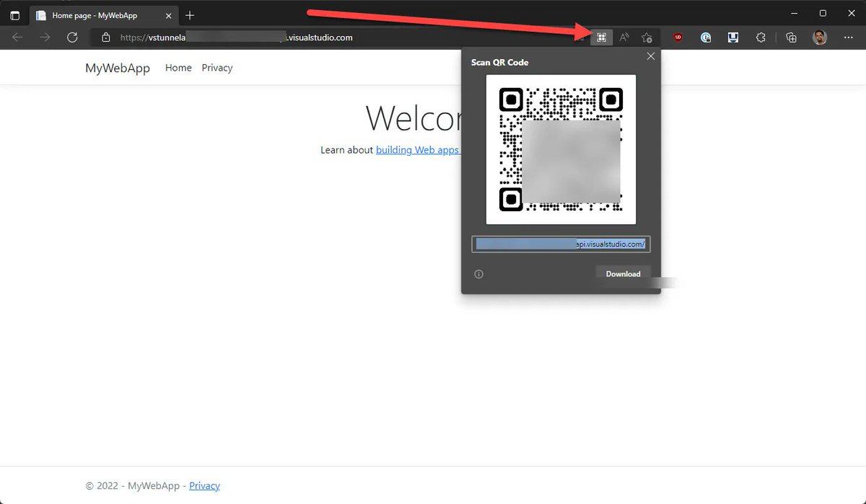View site information via the lock icon

point(105,37)
